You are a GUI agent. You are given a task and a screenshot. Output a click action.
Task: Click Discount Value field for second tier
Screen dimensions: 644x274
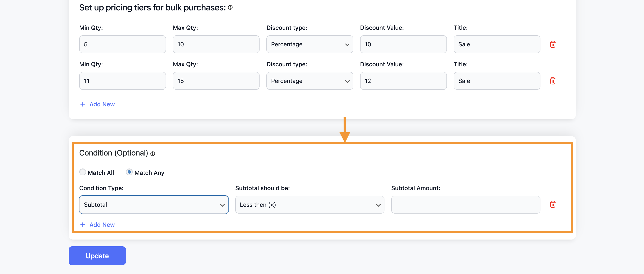(403, 81)
